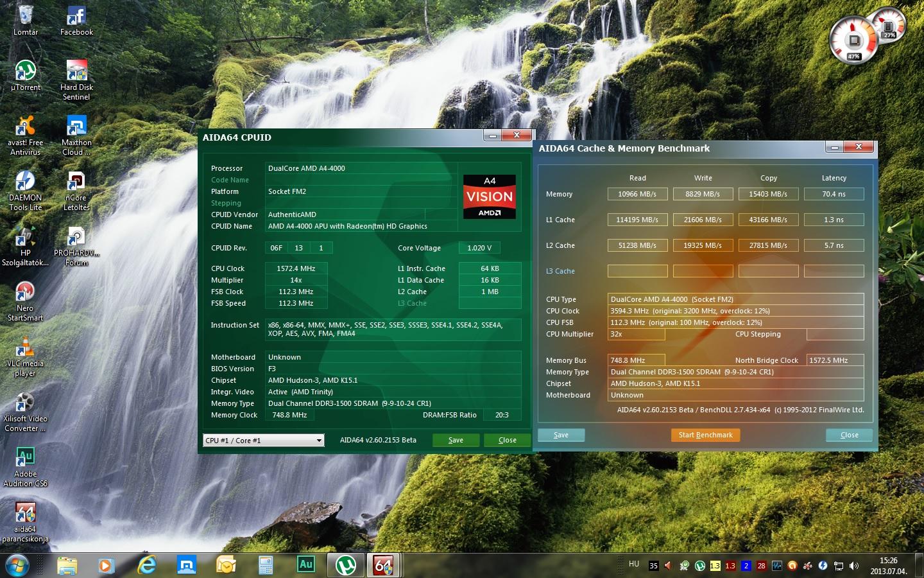Viewport: 924px width, 578px height.
Task: Select the HP Szolgáltatók desktop icon
Action: click(x=26, y=245)
